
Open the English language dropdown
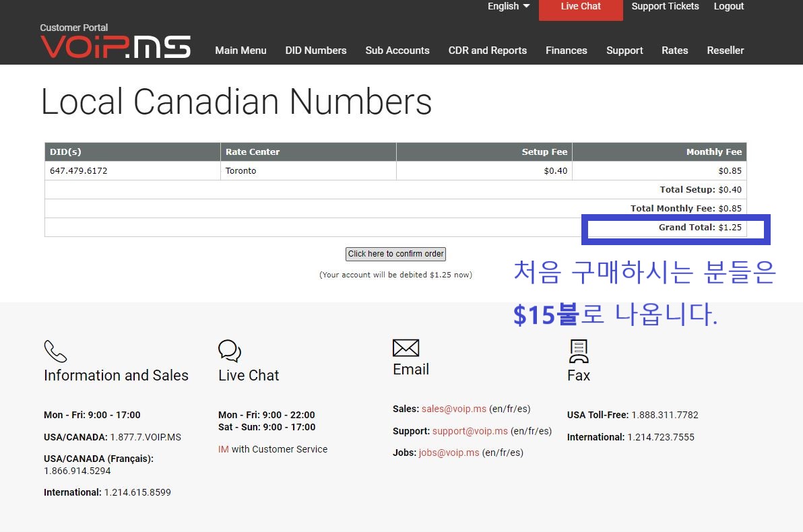click(509, 6)
